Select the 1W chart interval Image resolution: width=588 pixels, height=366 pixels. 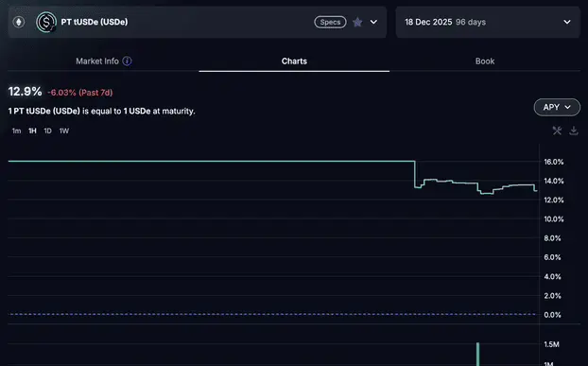click(x=64, y=131)
